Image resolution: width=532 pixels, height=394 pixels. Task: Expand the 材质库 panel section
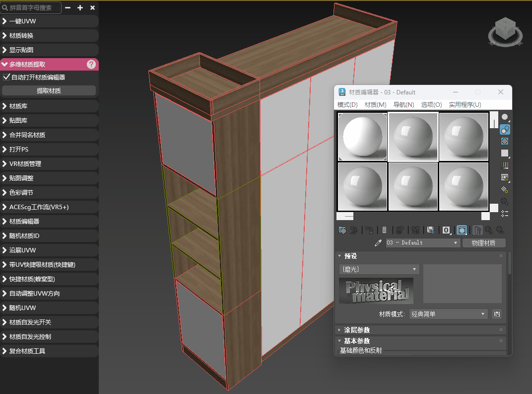18,106
